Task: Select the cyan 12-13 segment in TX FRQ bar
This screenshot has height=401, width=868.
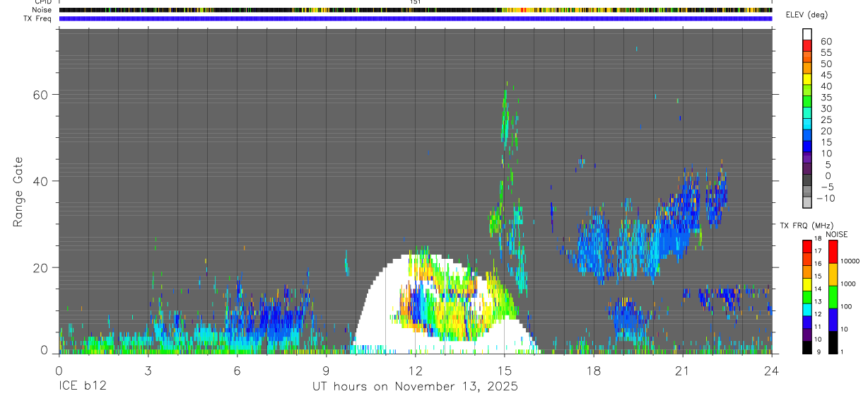Action: [x=807, y=309]
